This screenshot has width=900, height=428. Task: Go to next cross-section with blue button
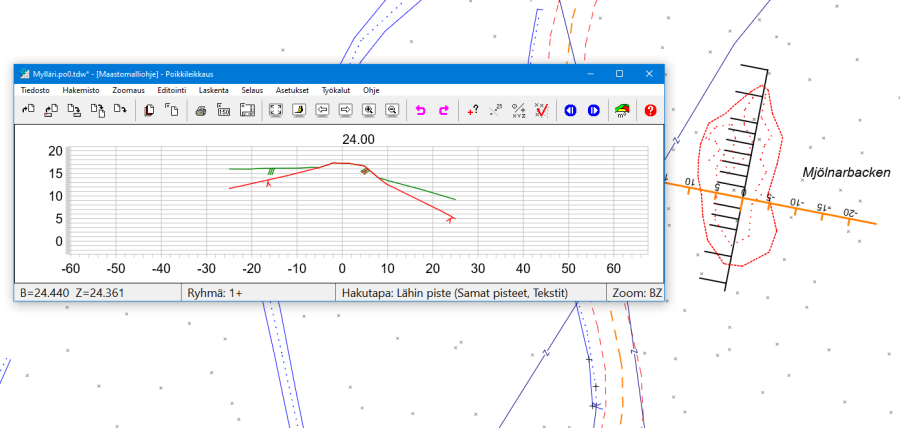click(x=593, y=110)
